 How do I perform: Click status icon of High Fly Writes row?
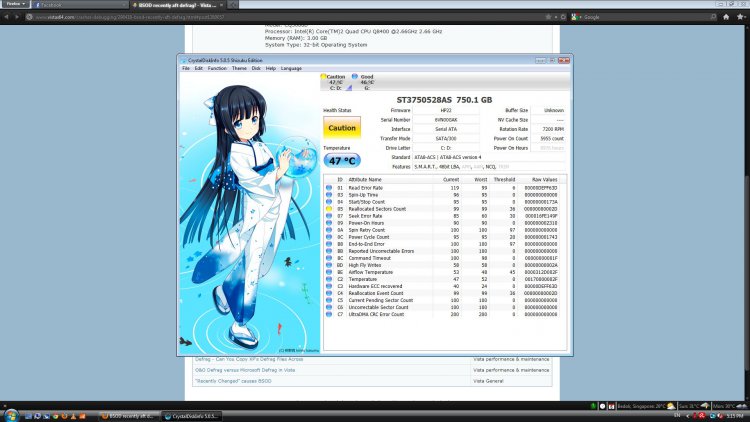[x=329, y=265]
